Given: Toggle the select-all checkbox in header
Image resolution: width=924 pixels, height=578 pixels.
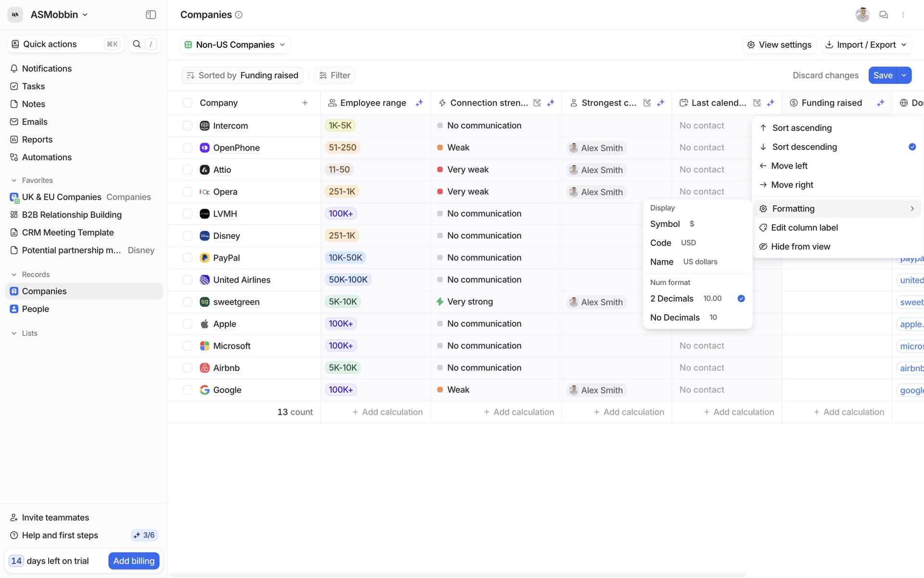Looking at the screenshot, I should (188, 103).
